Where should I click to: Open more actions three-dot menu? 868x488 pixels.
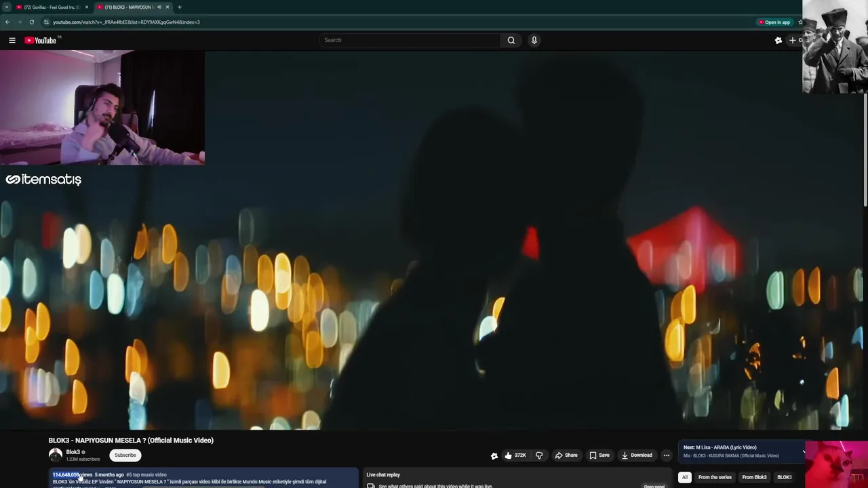tap(667, 455)
